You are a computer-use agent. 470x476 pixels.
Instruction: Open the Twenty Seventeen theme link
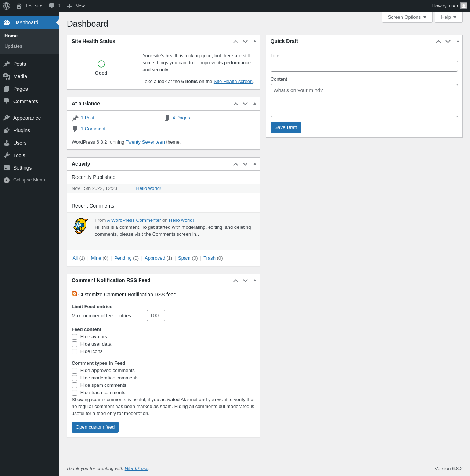(145, 142)
